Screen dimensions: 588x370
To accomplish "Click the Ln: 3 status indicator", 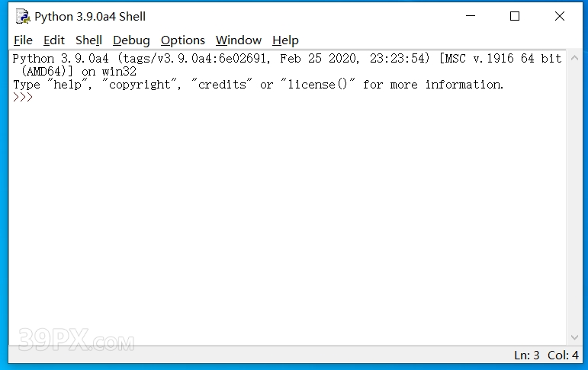I will [x=526, y=355].
